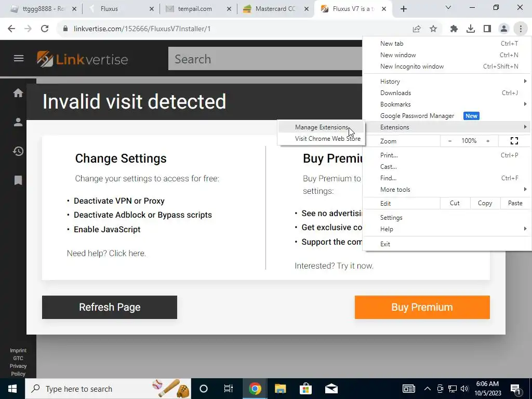Screen dimensions: 532x399
Task: Choose New Incognito window
Action: click(447, 66)
